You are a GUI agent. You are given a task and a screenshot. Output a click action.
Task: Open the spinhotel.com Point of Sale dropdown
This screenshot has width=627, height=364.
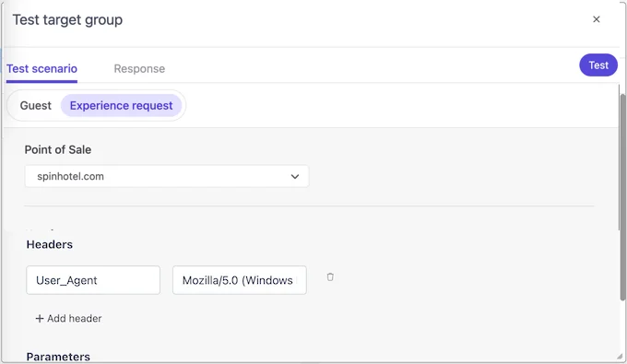click(167, 176)
